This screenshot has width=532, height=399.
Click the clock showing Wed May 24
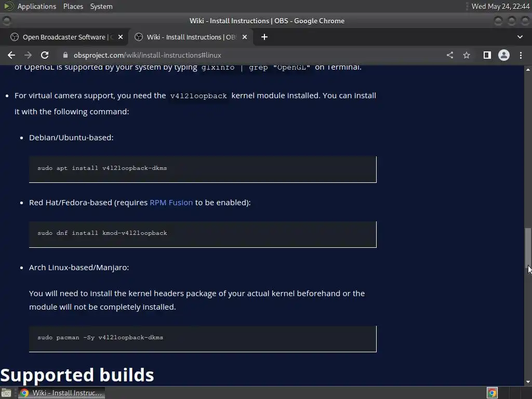[500, 6]
